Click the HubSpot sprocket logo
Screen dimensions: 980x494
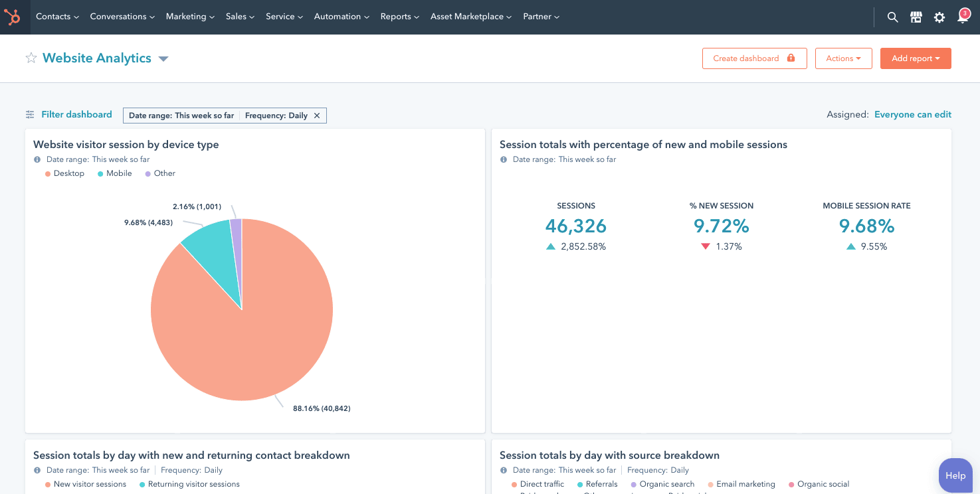pyautogui.click(x=14, y=17)
